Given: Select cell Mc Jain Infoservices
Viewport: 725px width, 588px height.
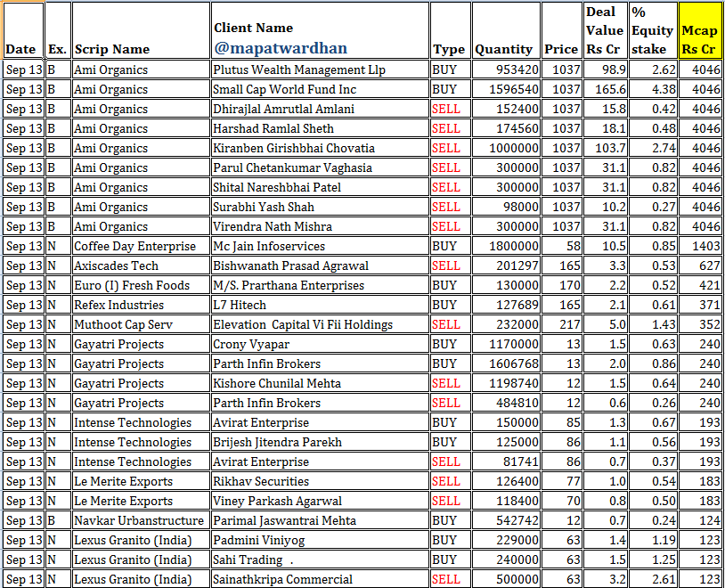Looking at the screenshot, I should coord(320,246).
